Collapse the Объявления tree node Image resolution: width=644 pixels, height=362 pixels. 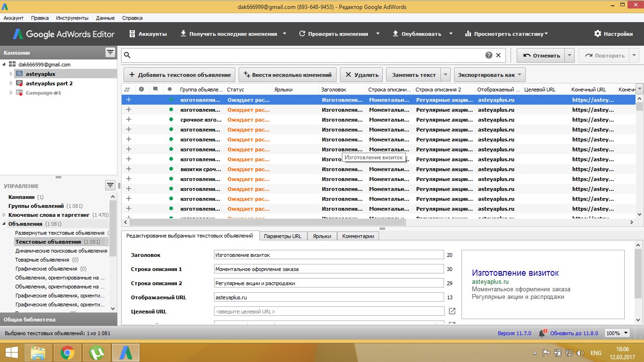[x=4, y=224]
